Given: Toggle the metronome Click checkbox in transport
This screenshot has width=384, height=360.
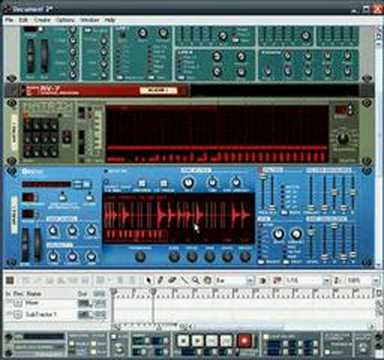Looking at the screenshot, I should [x=114, y=337].
